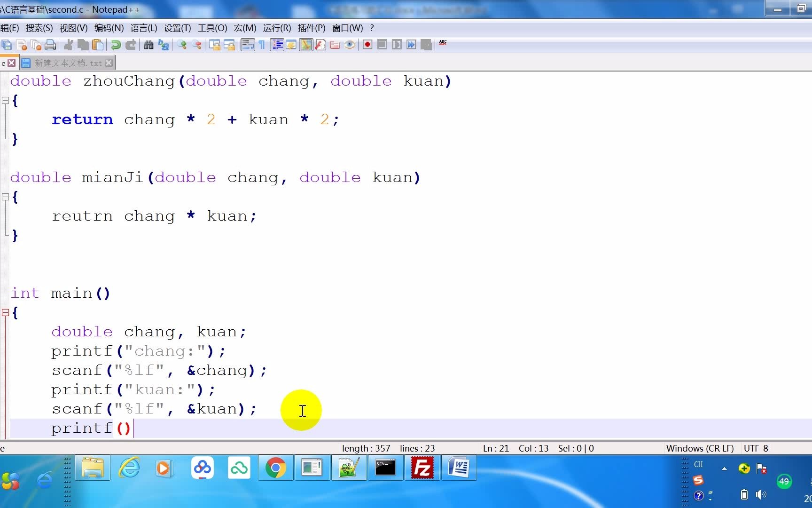Screen dimensions: 812x508
Task: Toggle the Document Map panel icon
Action: coord(306,45)
